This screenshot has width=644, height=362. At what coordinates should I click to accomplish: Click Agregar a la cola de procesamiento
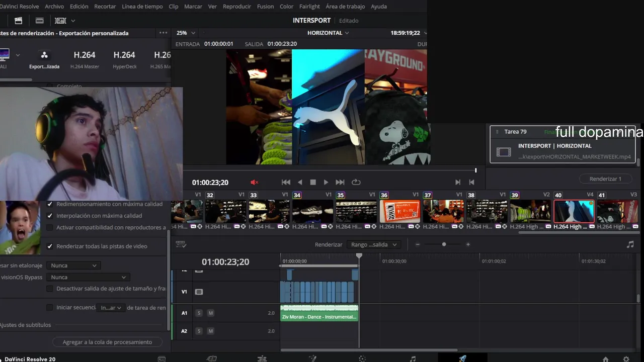107,342
